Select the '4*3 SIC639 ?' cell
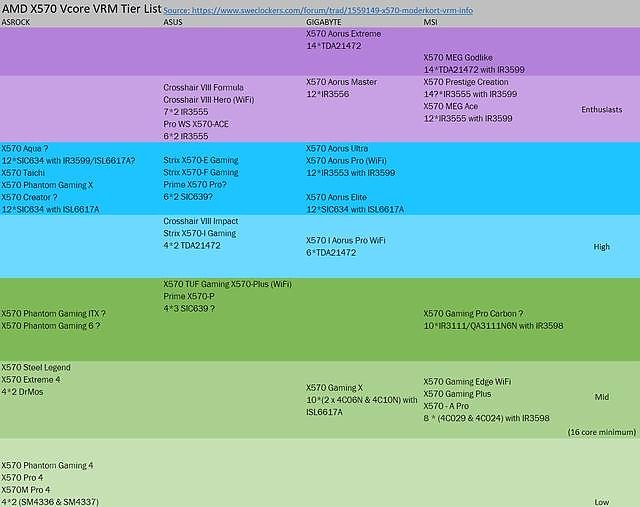This screenshot has height=507, width=640. click(x=189, y=309)
